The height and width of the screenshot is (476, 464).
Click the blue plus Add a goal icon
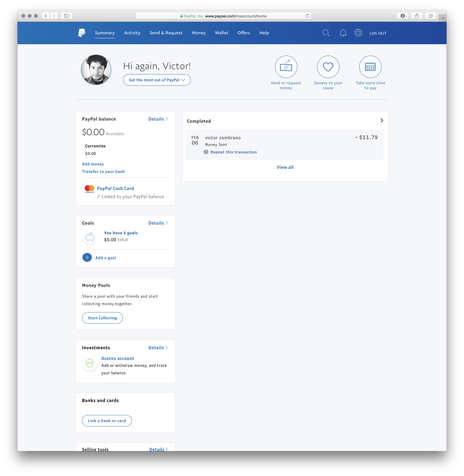87,257
